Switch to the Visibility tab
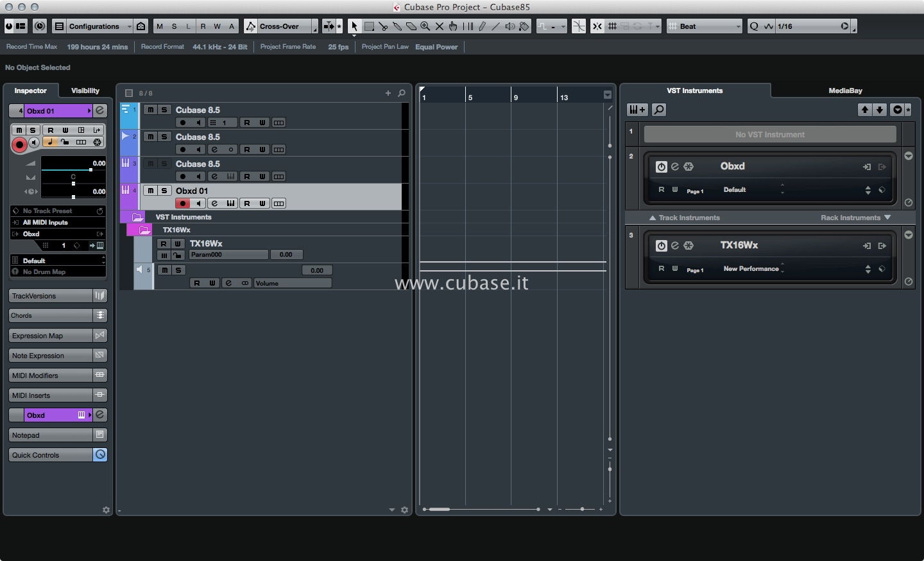Image resolution: width=924 pixels, height=561 pixels. 85,91
